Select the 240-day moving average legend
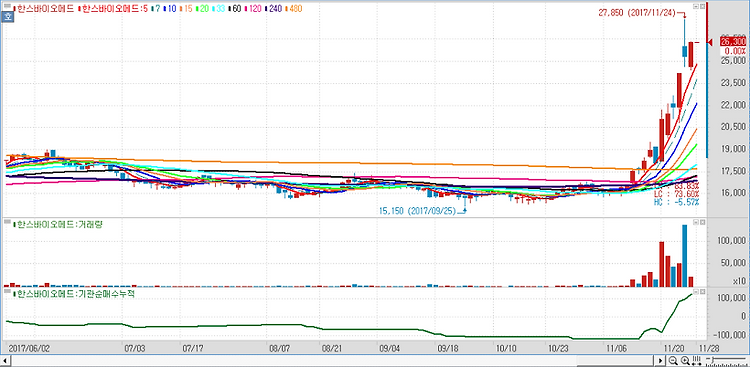750x367 pixels. (x=274, y=9)
